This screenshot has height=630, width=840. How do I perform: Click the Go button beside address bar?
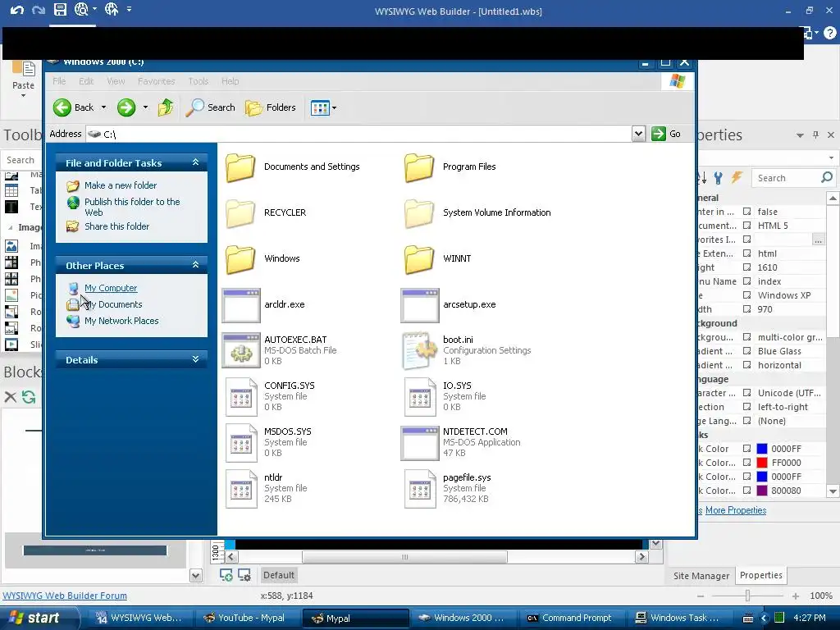point(666,134)
